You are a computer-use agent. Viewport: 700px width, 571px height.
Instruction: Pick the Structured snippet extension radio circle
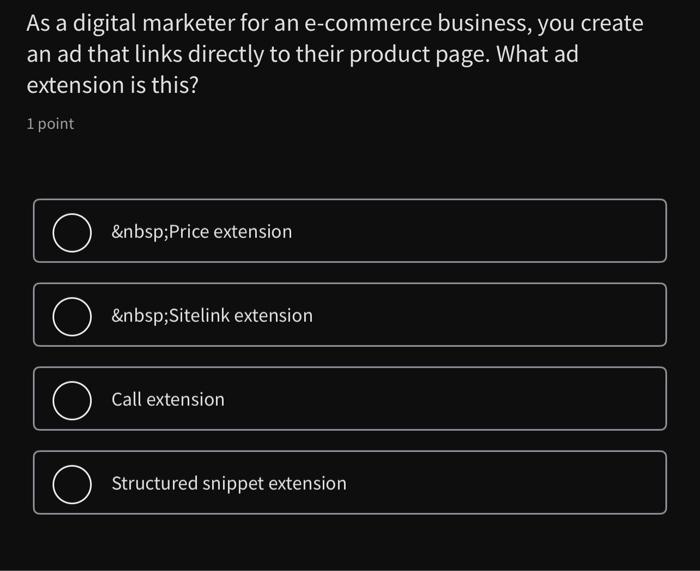pos(72,484)
